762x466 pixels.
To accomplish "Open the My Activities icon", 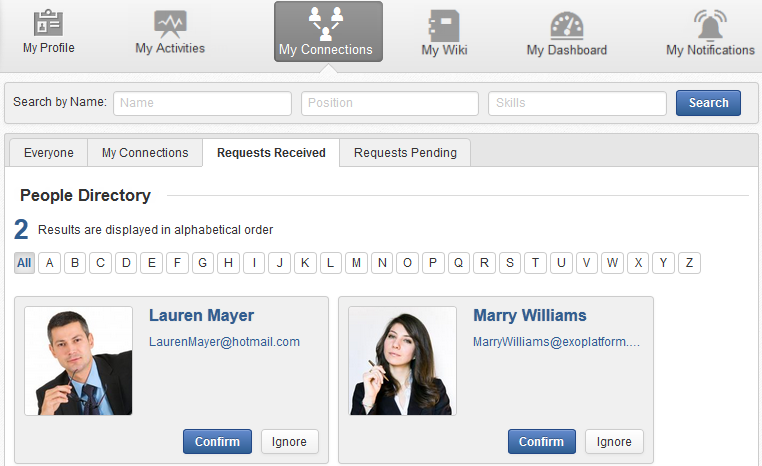I will pyautogui.click(x=170, y=24).
